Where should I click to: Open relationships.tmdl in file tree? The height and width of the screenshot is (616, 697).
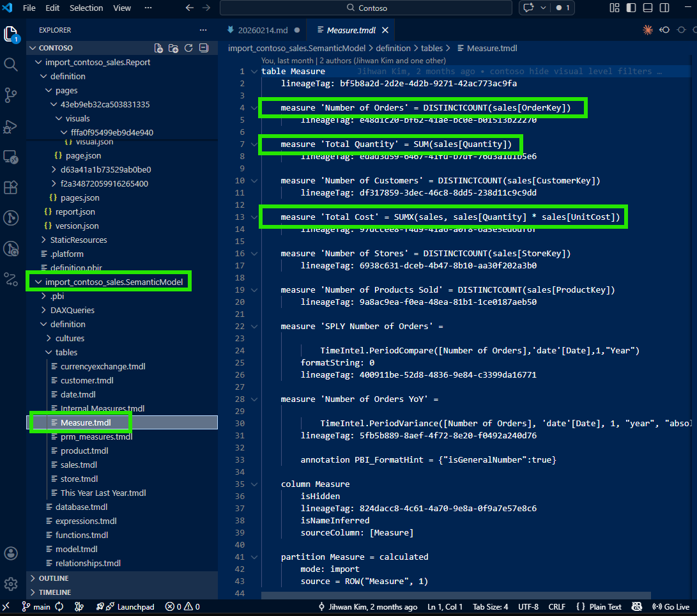(x=88, y=563)
